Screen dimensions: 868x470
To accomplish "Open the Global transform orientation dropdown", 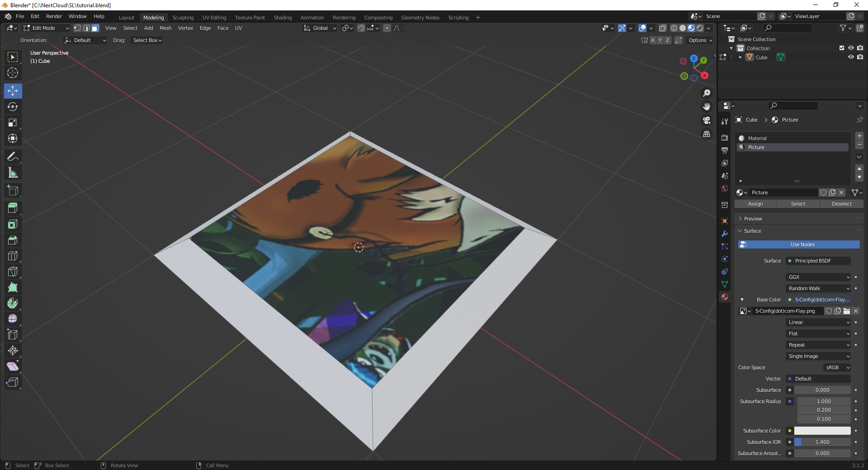I will click(320, 28).
